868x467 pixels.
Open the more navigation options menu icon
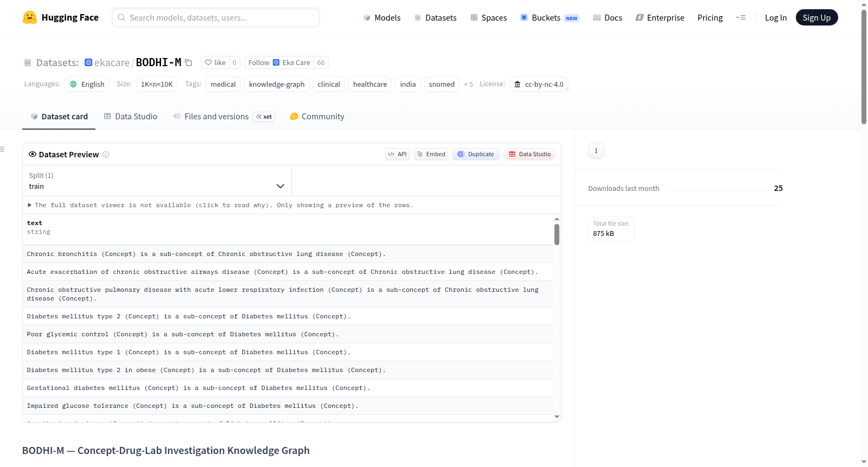coord(741,17)
